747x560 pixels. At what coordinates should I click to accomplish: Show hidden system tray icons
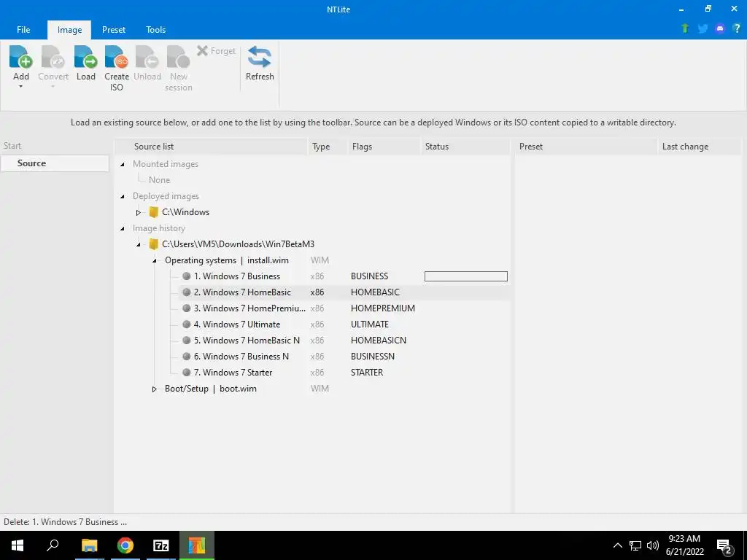tap(617, 545)
